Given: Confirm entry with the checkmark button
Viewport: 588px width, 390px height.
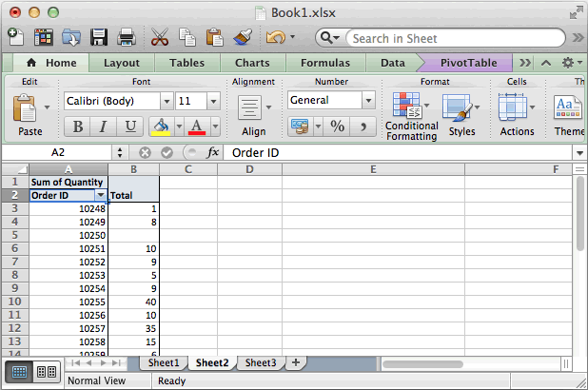Looking at the screenshot, I should (167, 152).
